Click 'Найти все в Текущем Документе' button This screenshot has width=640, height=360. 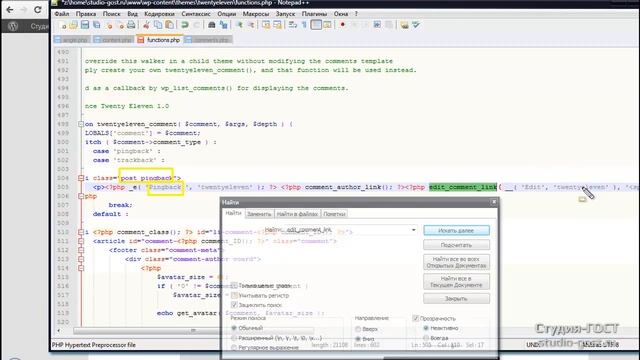pyautogui.click(x=456, y=282)
